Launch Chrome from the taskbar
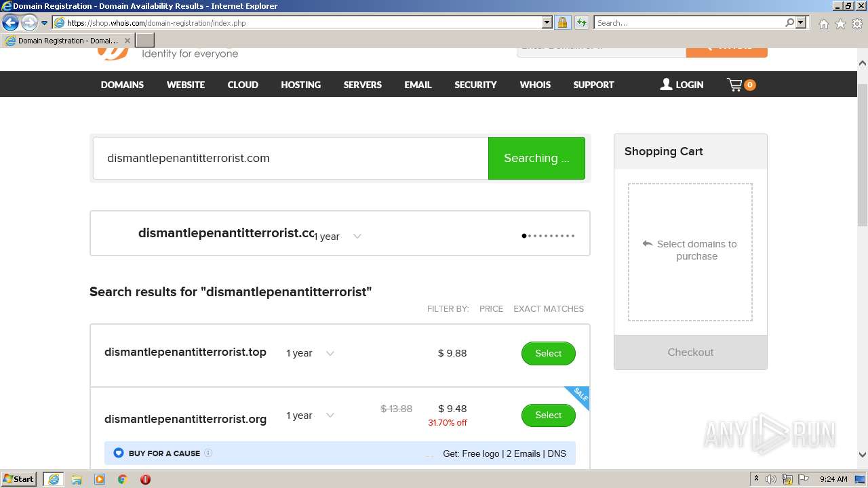The height and width of the screenshot is (488, 868). coord(122,479)
